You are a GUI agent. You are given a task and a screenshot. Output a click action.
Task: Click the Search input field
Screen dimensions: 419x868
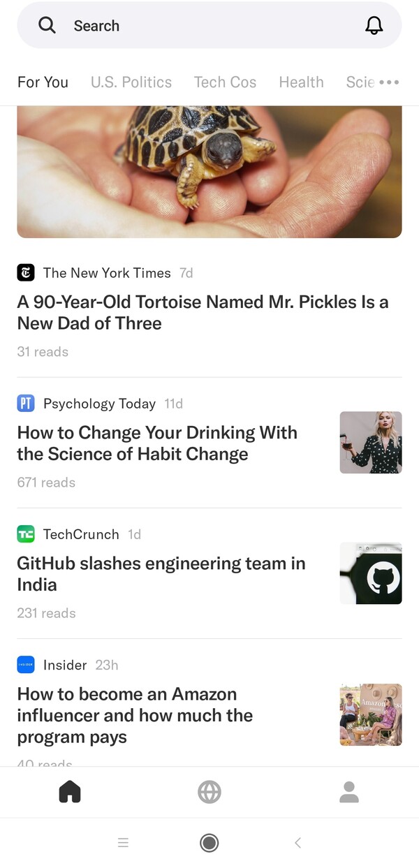click(209, 26)
